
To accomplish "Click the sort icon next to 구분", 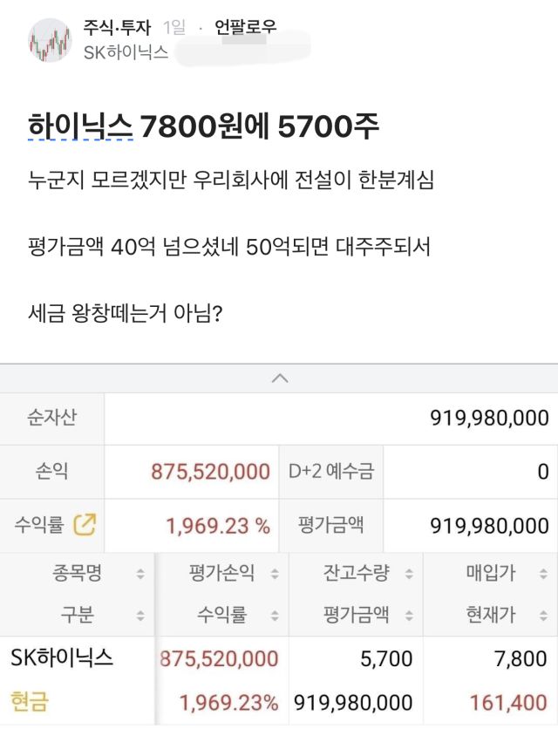I will click(140, 616).
